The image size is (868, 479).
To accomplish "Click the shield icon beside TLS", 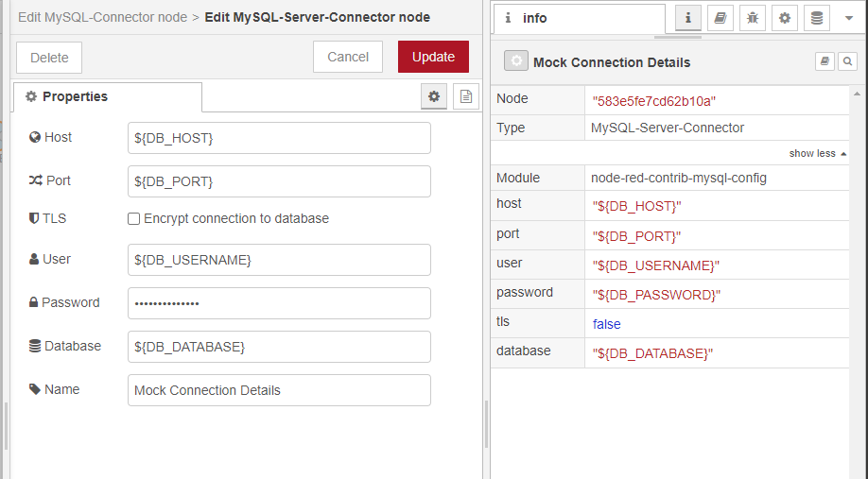I will [x=34, y=218].
